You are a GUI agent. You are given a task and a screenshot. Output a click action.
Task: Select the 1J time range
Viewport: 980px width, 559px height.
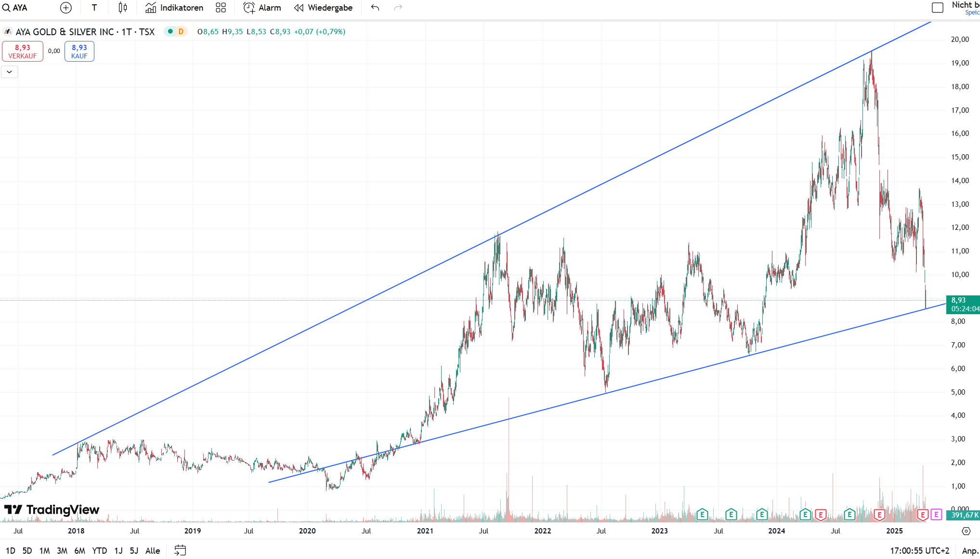coord(118,550)
